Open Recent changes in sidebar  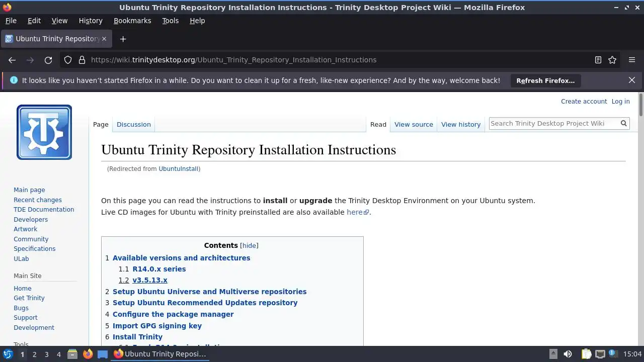38,200
